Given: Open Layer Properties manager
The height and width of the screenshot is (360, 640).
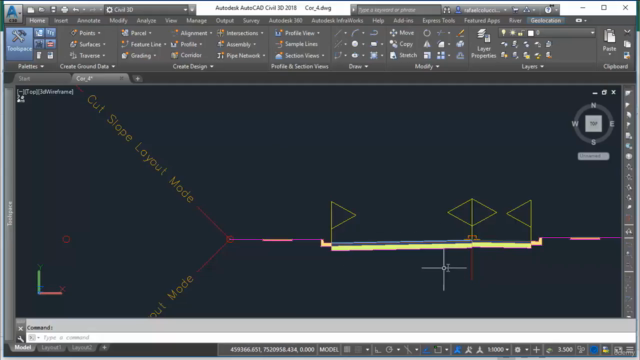Looking at the screenshot, I should (484, 44).
